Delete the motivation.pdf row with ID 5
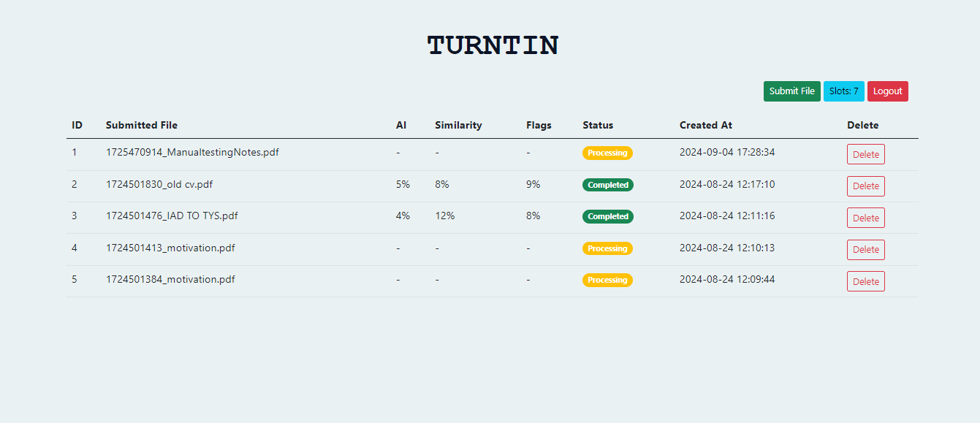The width and height of the screenshot is (980, 423). click(x=866, y=281)
